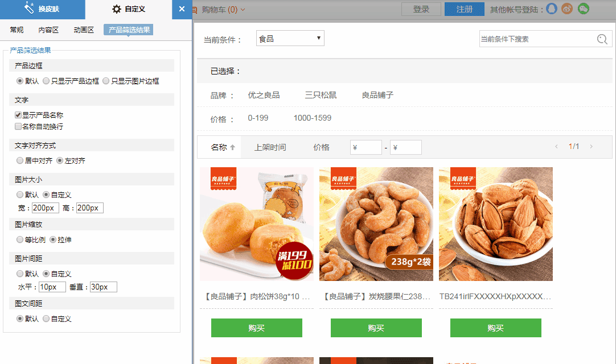Click the gear icon beside 自定义
The height and width of the screenshot is (364, 616).
tap(117, 9)
